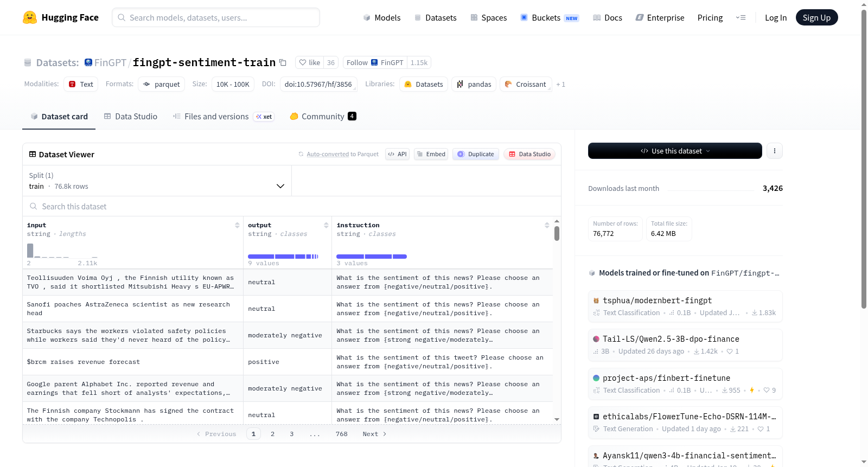Image resolution: width=868 pixels, height=467 pixels.
Task: Focus the Search this dataset field
Action: pos(292,207)
